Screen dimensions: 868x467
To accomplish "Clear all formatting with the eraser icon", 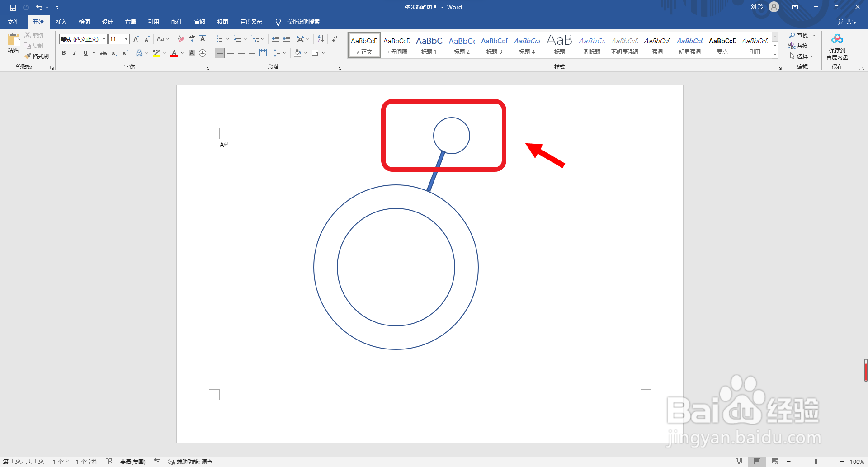I will pyautogui.click(x=181, y=39).
